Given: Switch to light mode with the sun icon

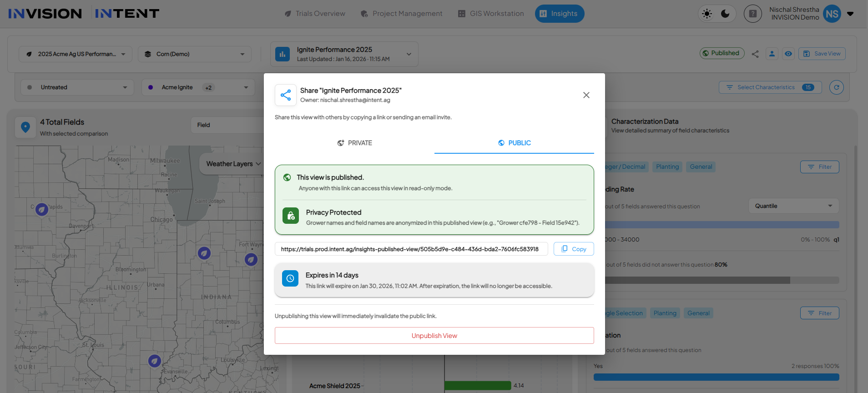Looking at the screenshot, I should point(707,14).
